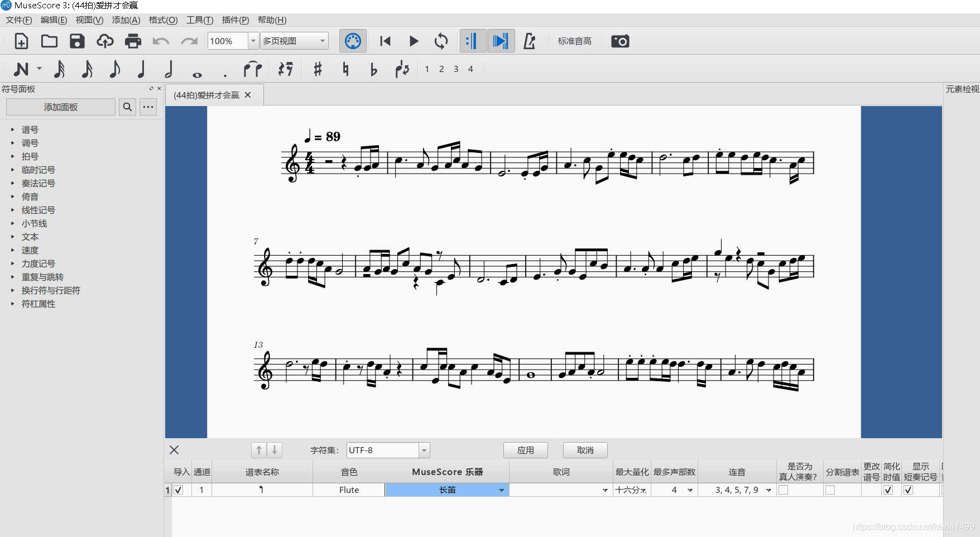This screenshot has width=980, height=537.
Task: Apply a sharp accidental
Action: pos(318,69)
